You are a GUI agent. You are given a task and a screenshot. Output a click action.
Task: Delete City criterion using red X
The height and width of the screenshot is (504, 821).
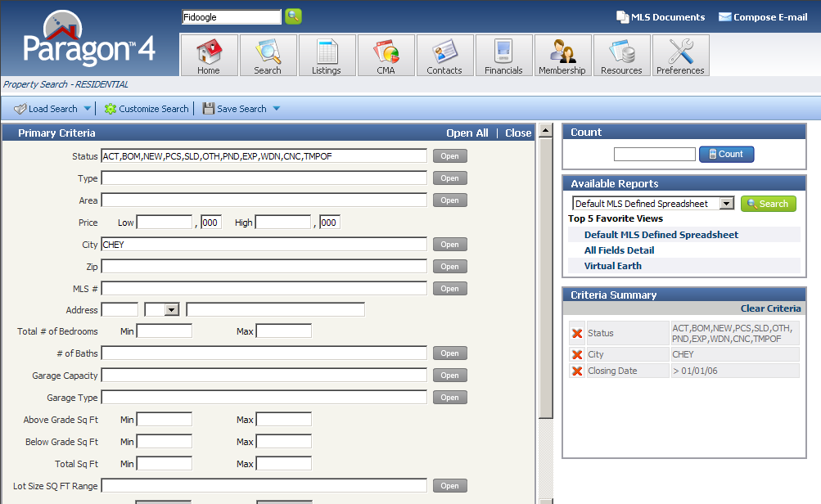pos(577,355)
